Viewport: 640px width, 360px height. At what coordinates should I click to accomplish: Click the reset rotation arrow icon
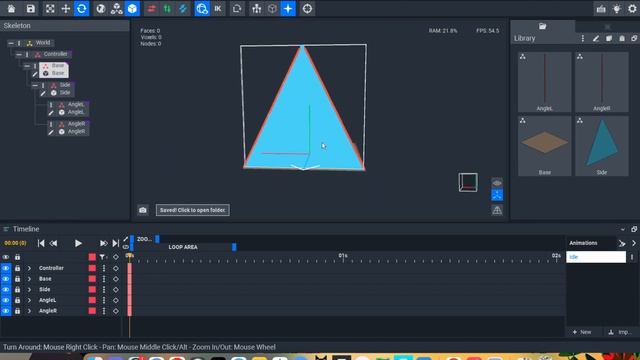pos(237,9)
